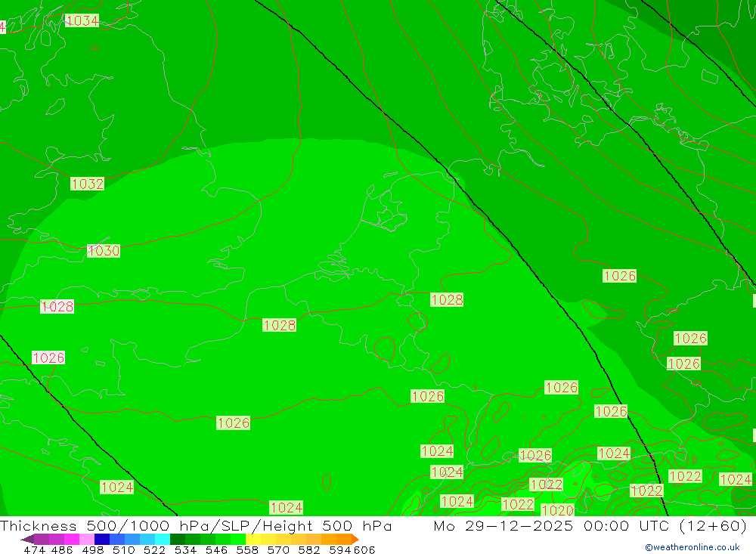Click the legend value 594
This screenshot has height=554, width=756.
[339, 549]
